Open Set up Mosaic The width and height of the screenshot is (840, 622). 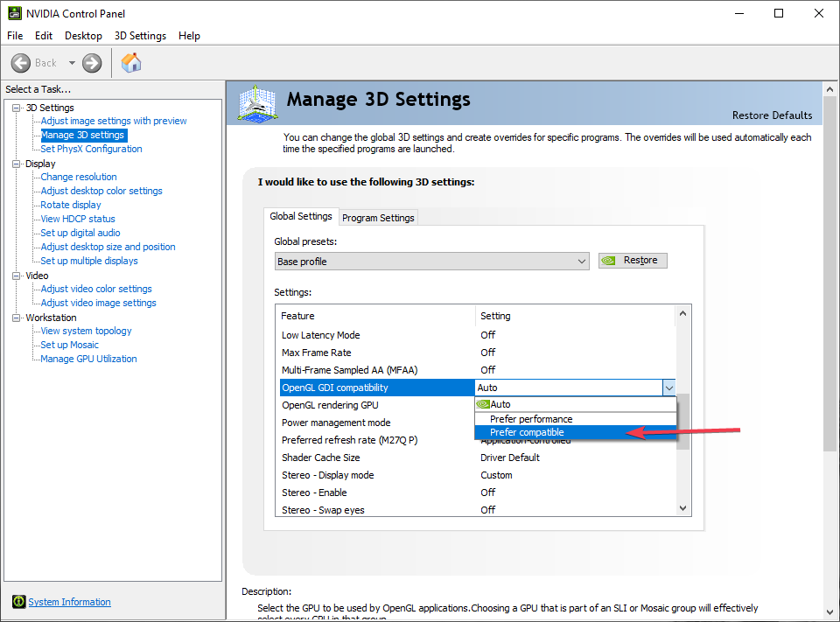point(70,345)
